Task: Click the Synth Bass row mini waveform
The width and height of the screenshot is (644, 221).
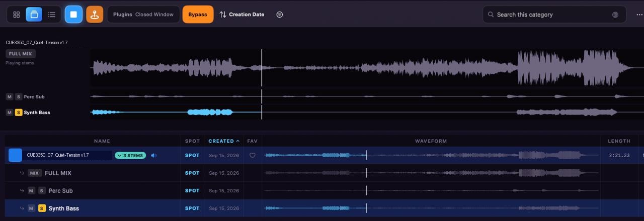Action: (x=432, y=208)
